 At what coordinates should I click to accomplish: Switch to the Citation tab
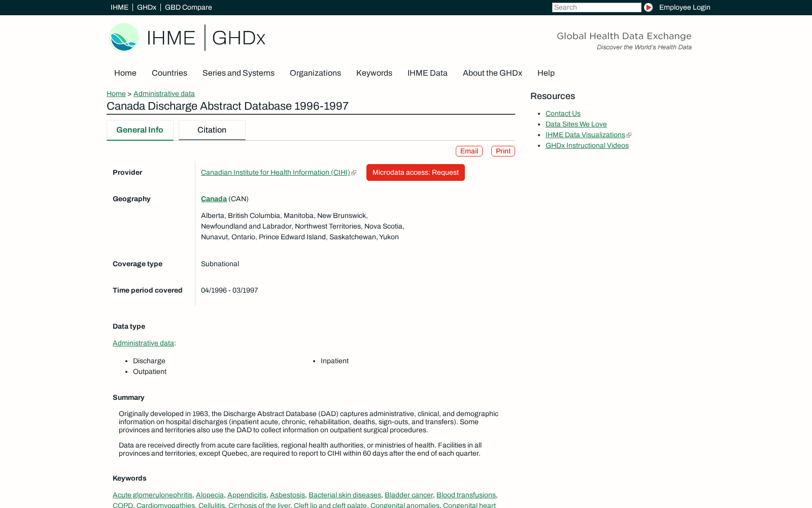click(x=212, y=130)
